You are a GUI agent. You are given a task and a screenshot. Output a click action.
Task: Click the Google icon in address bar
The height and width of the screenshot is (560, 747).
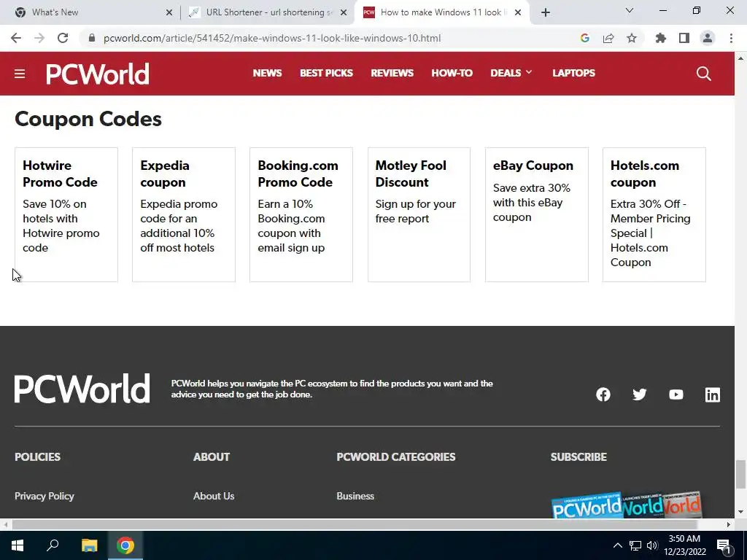point(585,38)
